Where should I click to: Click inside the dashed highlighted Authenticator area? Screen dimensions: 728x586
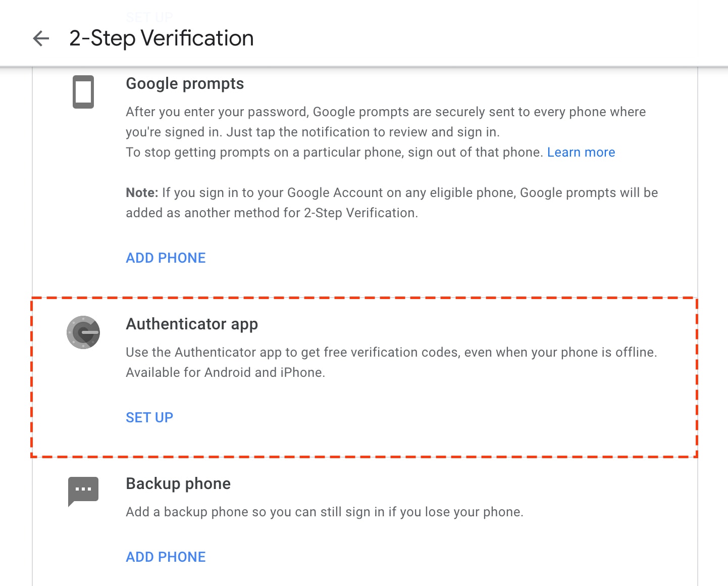[x=363, y=376]
